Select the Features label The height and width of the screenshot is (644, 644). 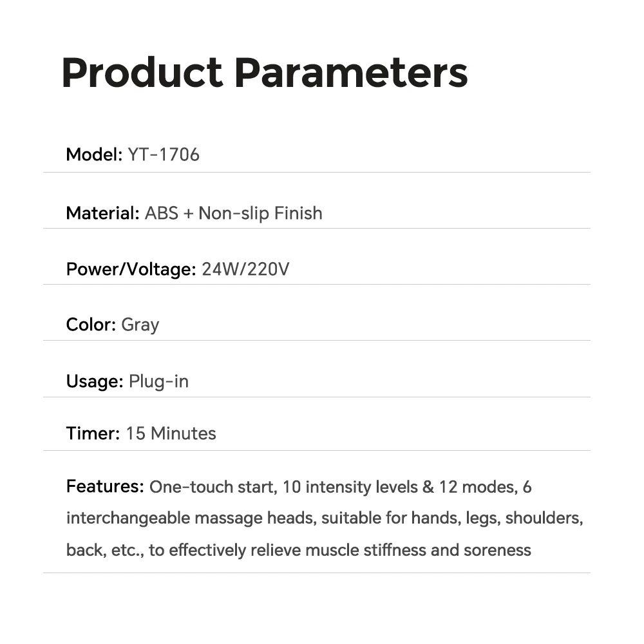pos(105,486)
